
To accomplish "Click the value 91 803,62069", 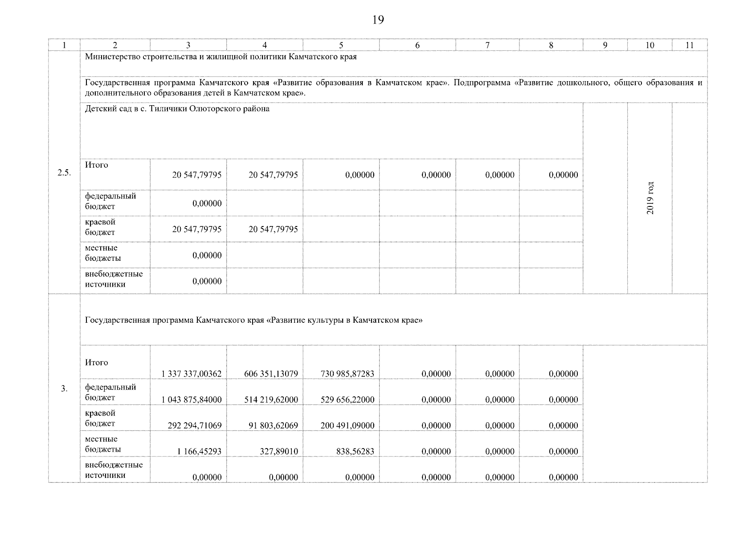I will (x=273, y=425).
